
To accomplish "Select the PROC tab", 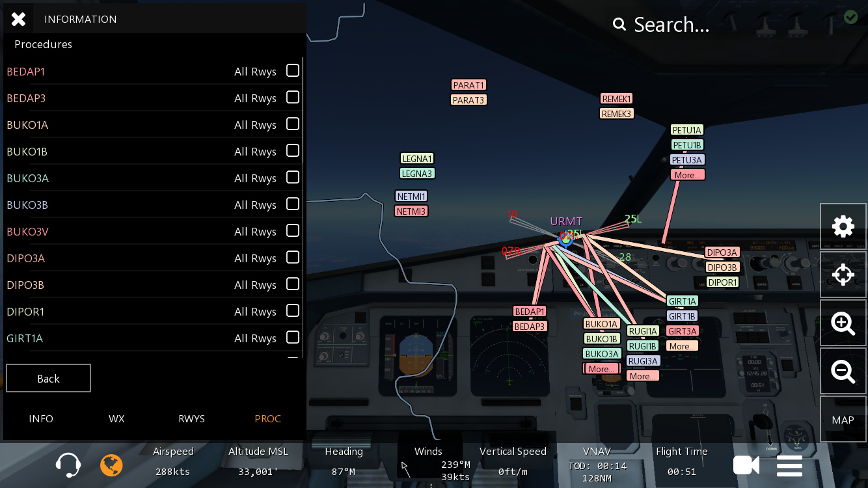I will point(267,419).
